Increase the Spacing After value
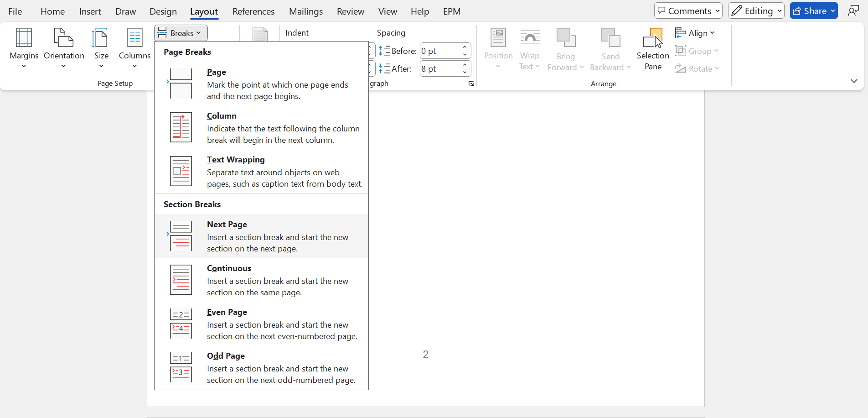Image resolution: width=868 pixels, height=418 pixels. pyautogui.click(x=464, y=65)
